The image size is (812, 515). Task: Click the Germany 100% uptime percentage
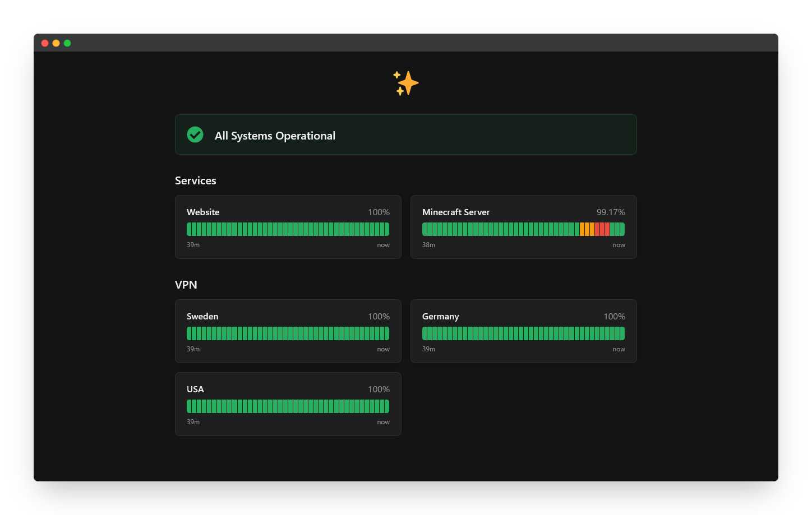(614, 317)
